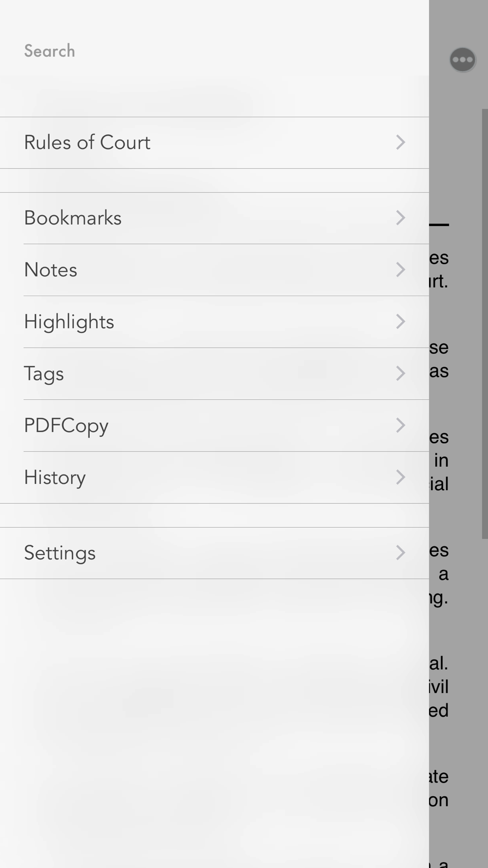
Task: Tap the chevron on Highlights row
Action: (x=400, y=322)
